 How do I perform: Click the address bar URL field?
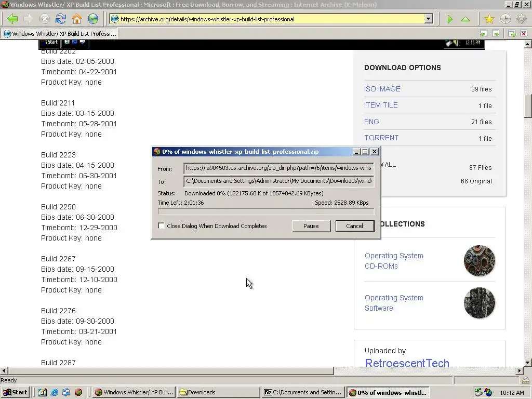pos(271,19)
